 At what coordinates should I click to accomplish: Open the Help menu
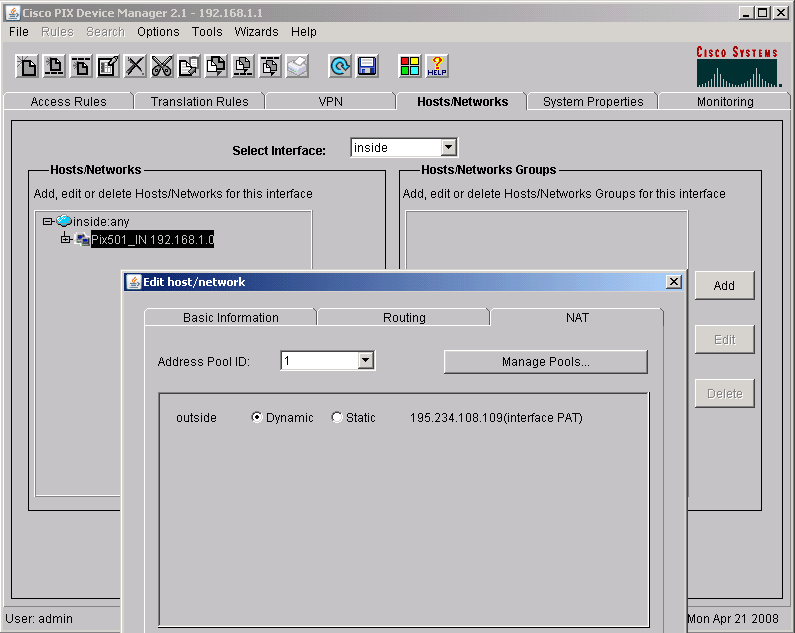click(x=304, y=31)
